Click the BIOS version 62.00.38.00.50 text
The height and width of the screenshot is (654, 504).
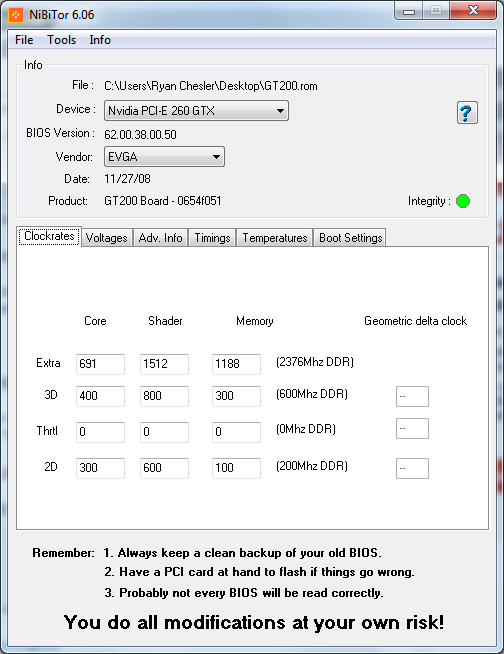pyautogui.click(x=140, y=135)
